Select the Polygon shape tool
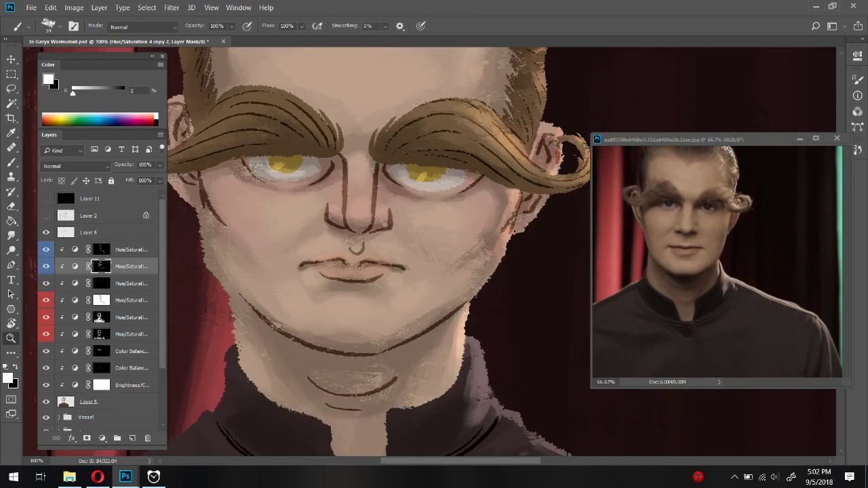Viewport: 868px width, 488px height. tap(12, 309)
